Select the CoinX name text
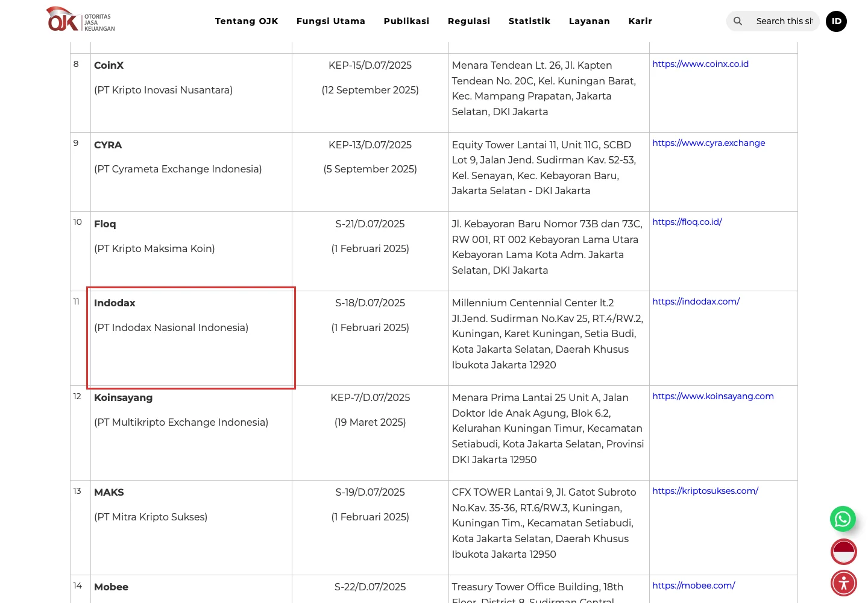The image size is (868, 603). (x=108, y=65)
